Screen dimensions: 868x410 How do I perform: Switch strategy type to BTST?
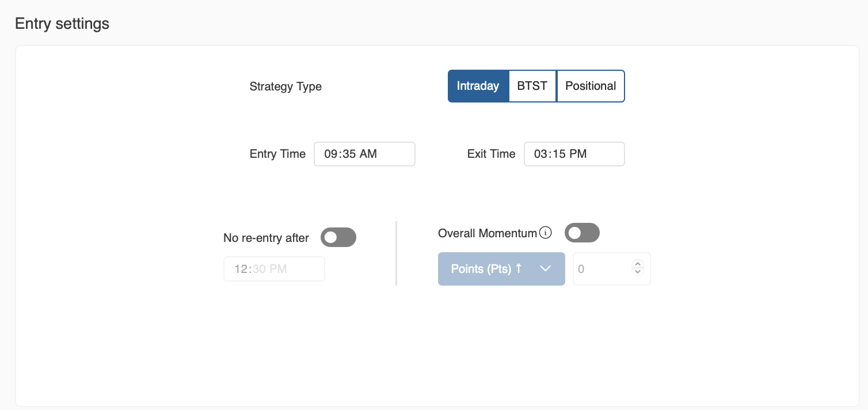532,86
